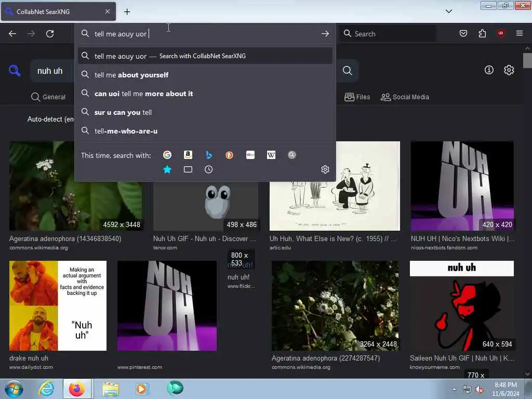
Task: Open the Pocket save icon
Action: click(x=463, y=33)
